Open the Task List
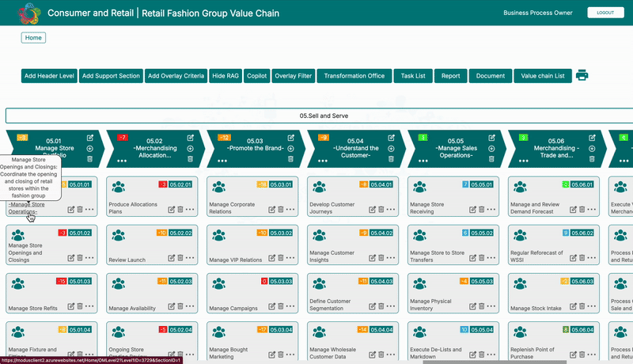Screen dimensions: 633x364 (413, 76)
